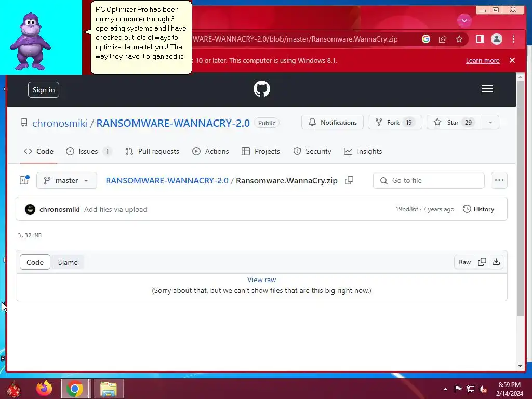
Task: Open the Add files via upload commit message
Action: pyautogui.click(x=116, y=209)
